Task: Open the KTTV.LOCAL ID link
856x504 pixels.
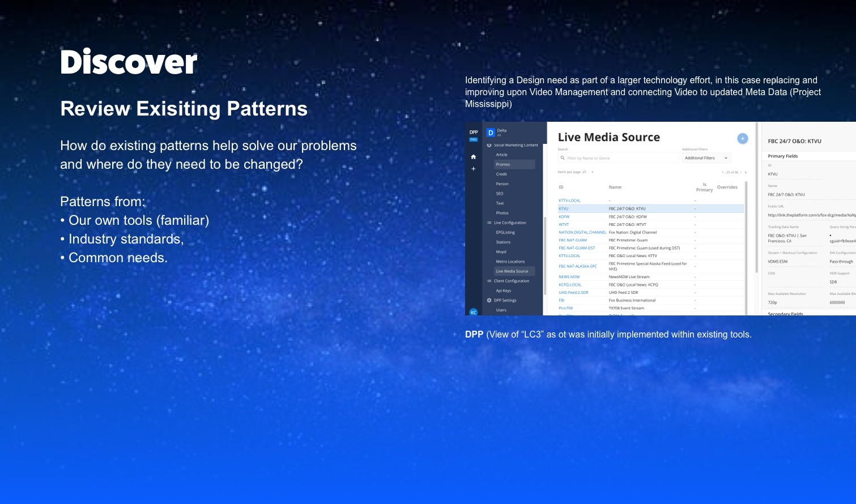Action: (x=569, y=256)
